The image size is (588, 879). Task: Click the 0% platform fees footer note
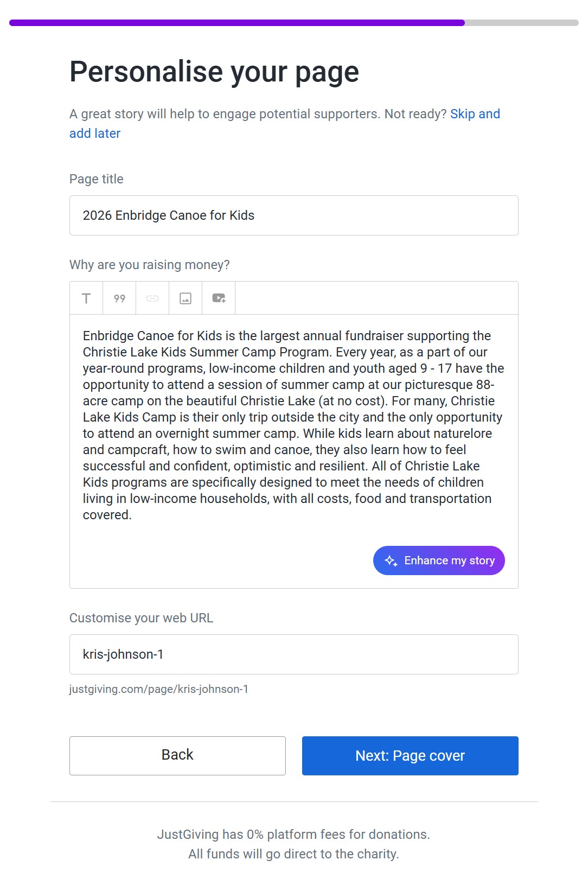tap(293, 835)
